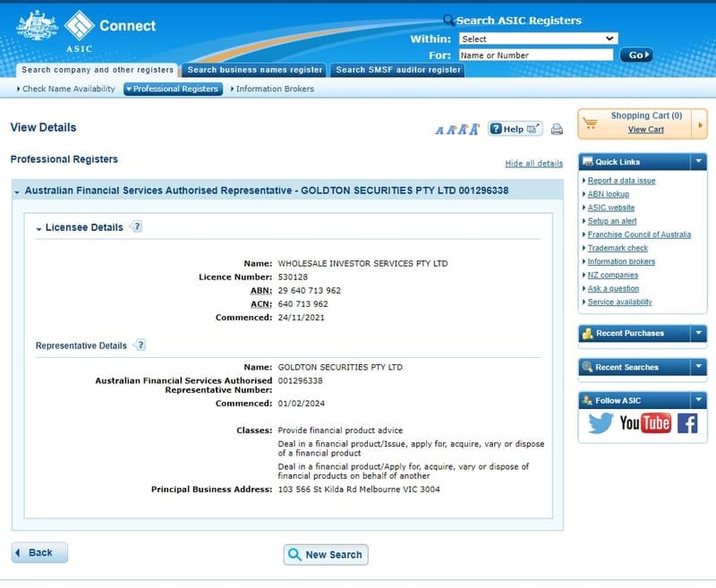Click the Representative Details heading
Viewport: 716px width, 588px height.
pos(81,345)
